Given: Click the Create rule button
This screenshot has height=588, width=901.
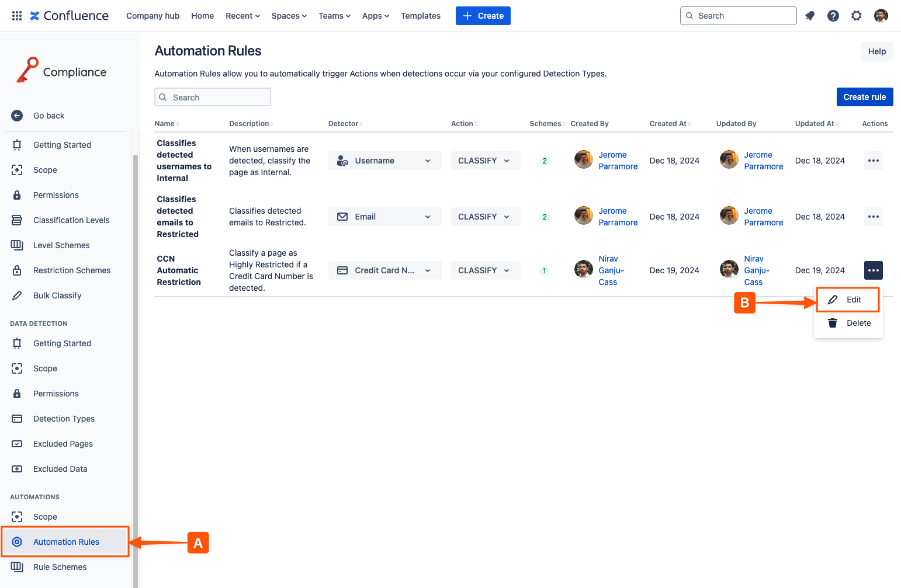Looking at the screenshot, I should (864, 97).
